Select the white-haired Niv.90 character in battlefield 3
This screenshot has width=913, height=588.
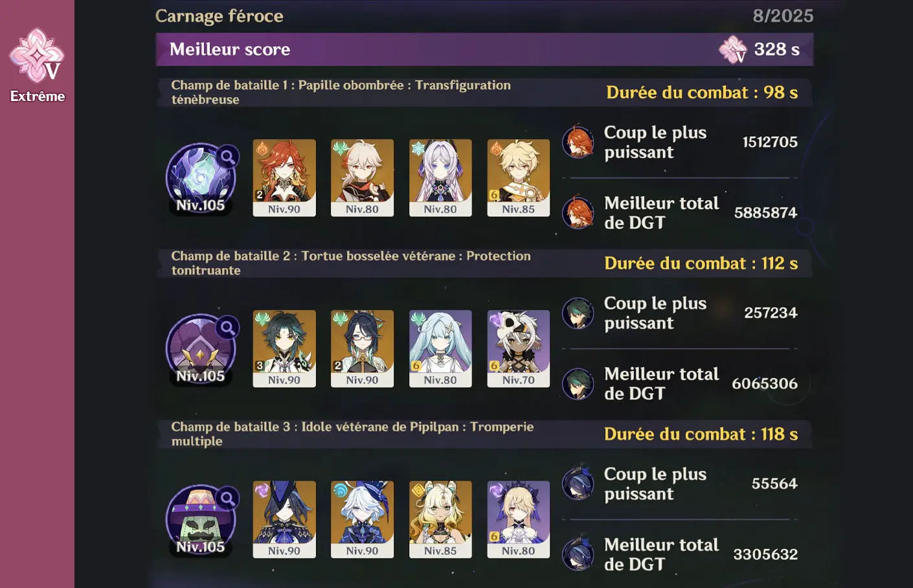(362, 519)
